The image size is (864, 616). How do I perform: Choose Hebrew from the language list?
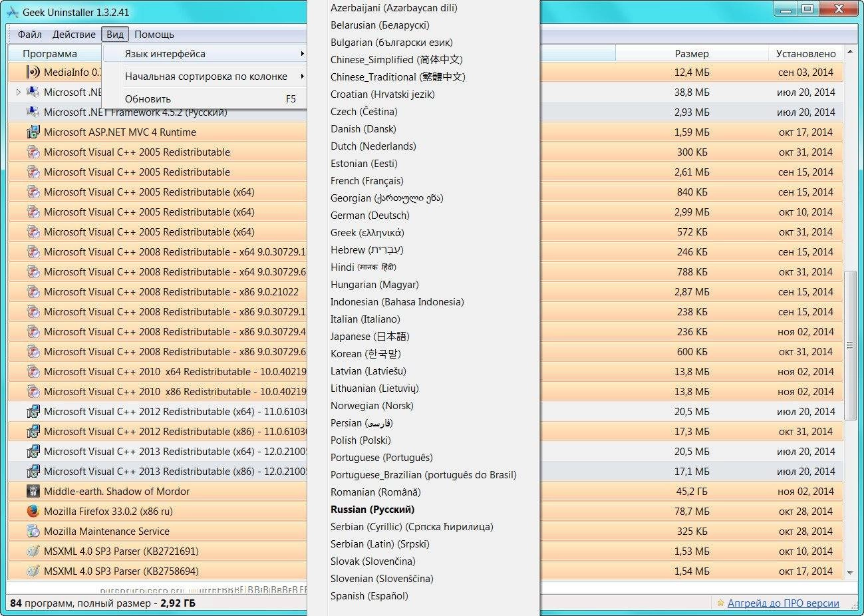click(366, 250)
